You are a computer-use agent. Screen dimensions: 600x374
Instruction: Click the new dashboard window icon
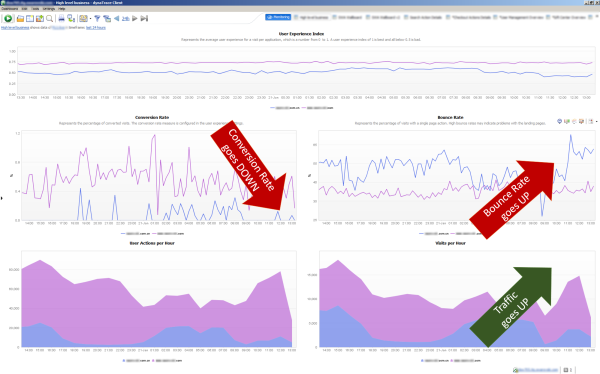[30, 18]
